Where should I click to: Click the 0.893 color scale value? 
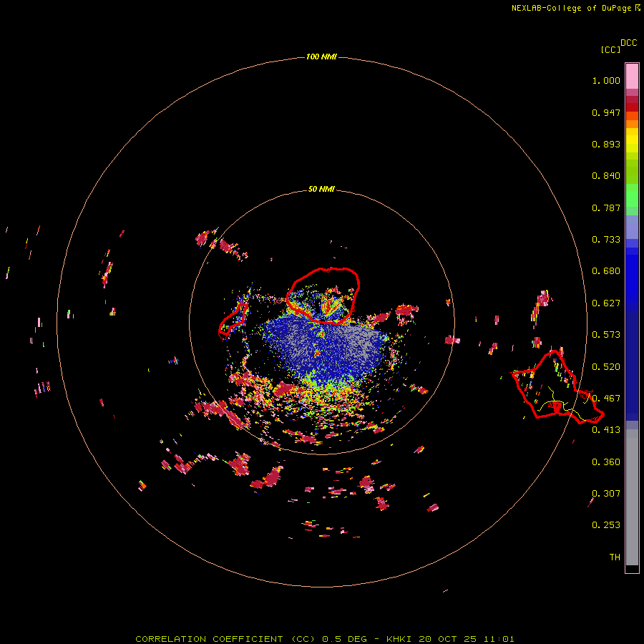point(606,144)
